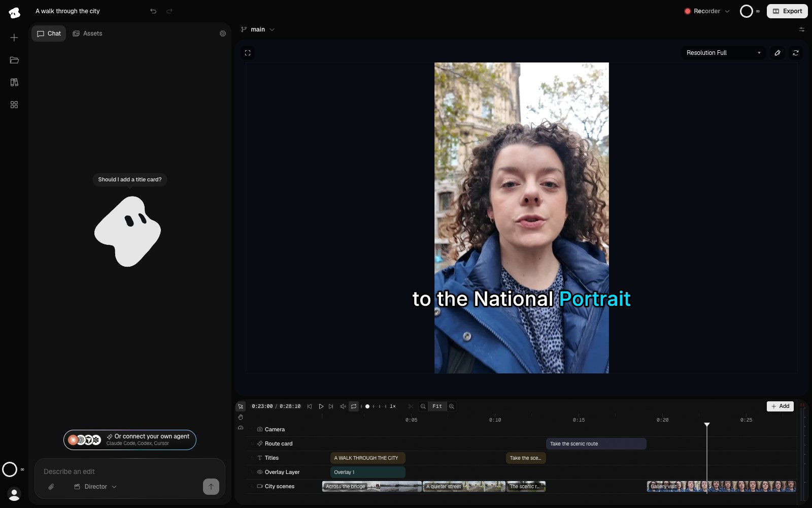Viewport: 812px width, 508px height.
Task: Mute the audio with speaker icon
Action: click(x=343, y=406)
